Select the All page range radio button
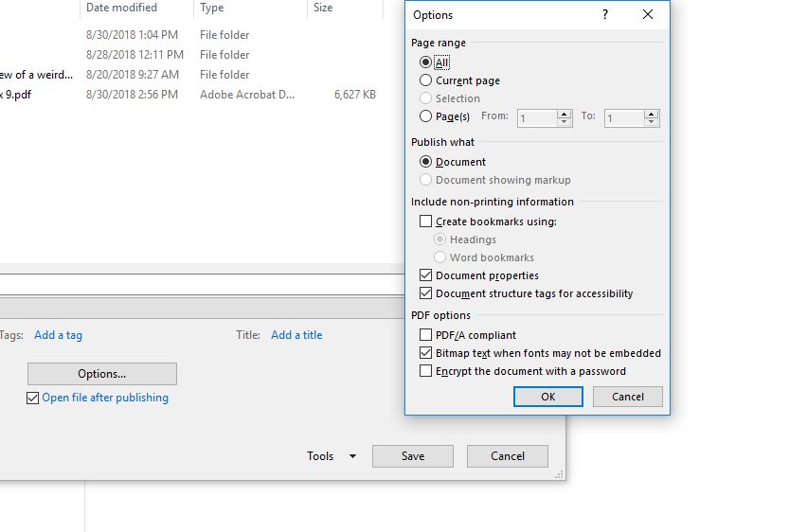This screenshot has width=789, height=532. [x=425, y=62]
